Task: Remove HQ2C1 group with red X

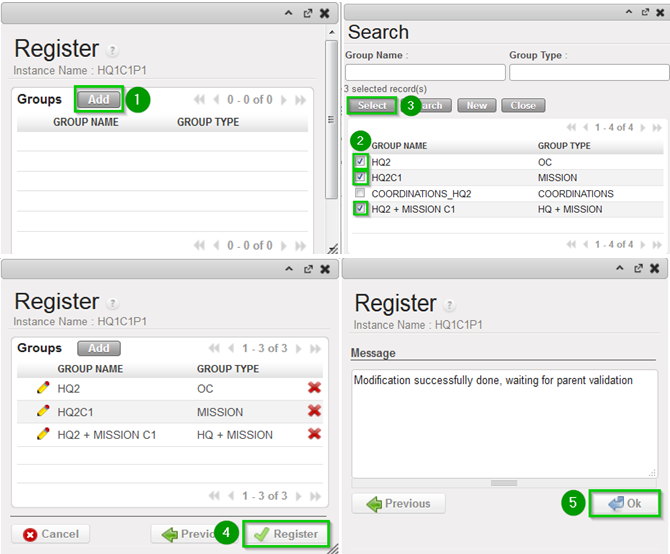Action: (314, 411)
